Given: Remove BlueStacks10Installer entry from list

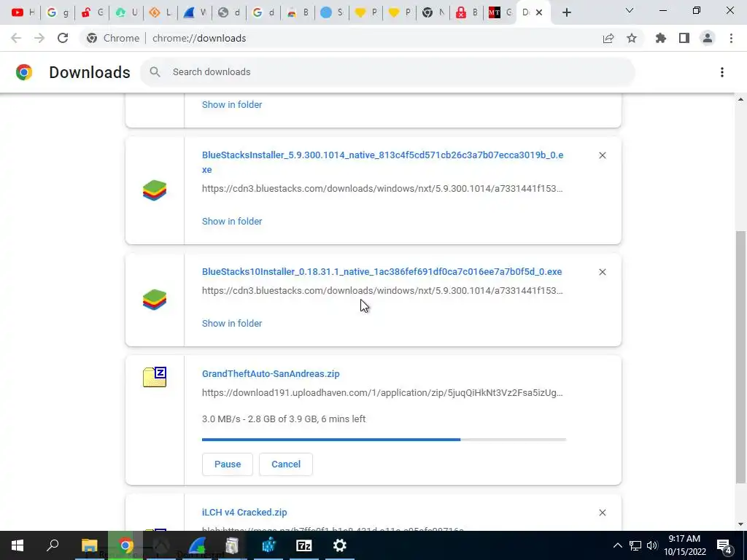Looking at the screenshot, I should coord(603,272).
